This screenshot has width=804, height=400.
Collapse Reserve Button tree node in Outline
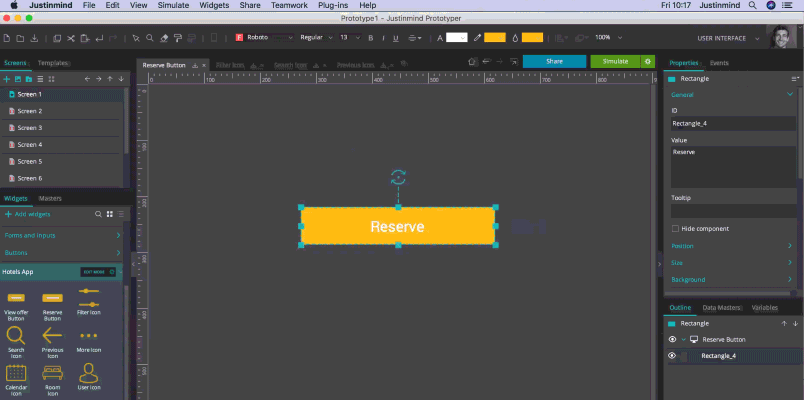tap(684, 339)
